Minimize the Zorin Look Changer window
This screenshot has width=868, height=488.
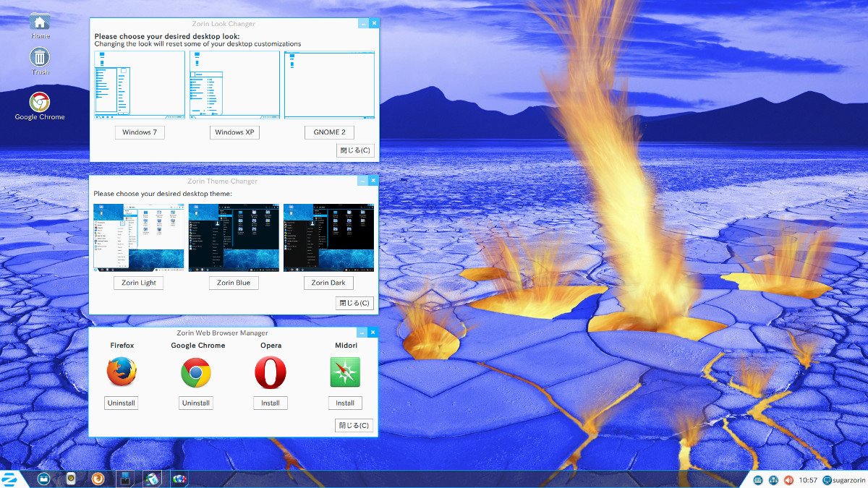point(363,23)
